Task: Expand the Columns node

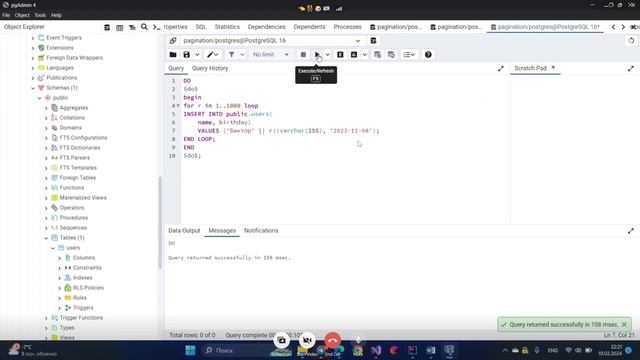Action: 60,258
